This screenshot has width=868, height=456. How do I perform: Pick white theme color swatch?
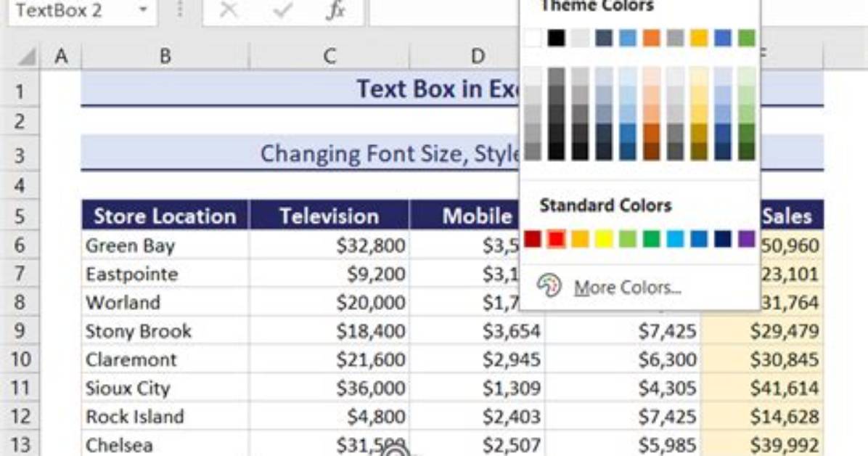(x=533, y=38)
